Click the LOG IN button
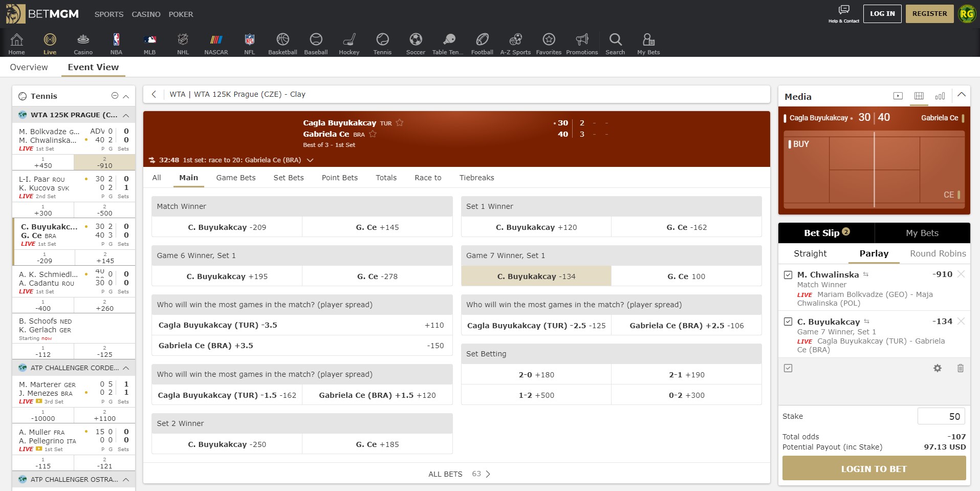This screenshot has height=491, width=980. coord(882,14)
